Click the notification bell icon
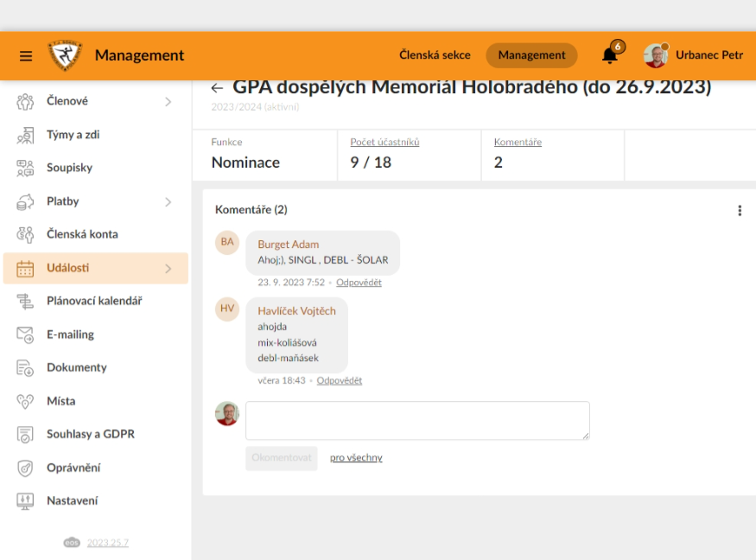 pos(610,55)
